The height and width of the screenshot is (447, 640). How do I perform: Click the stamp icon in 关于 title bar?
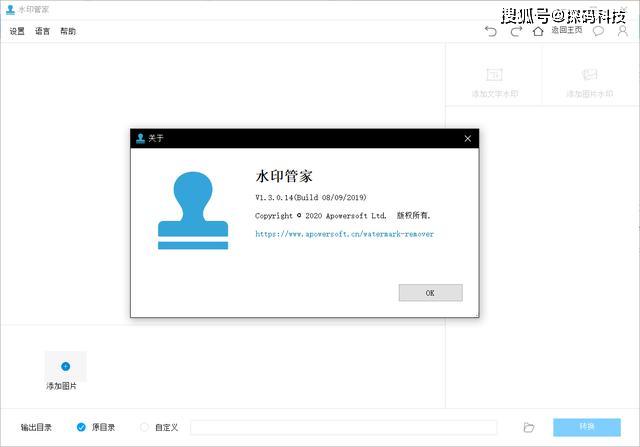pos(140,138)
